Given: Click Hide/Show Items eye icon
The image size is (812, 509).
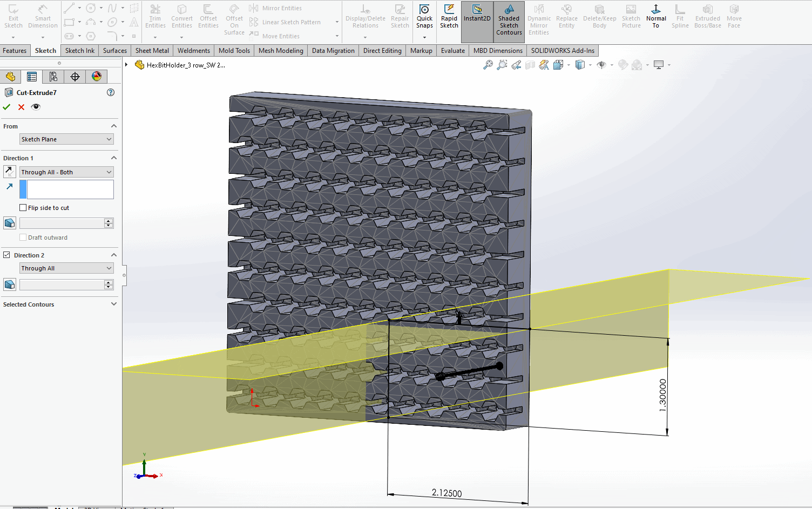Looking at the screenshot, I should click(x=601, y=65).
